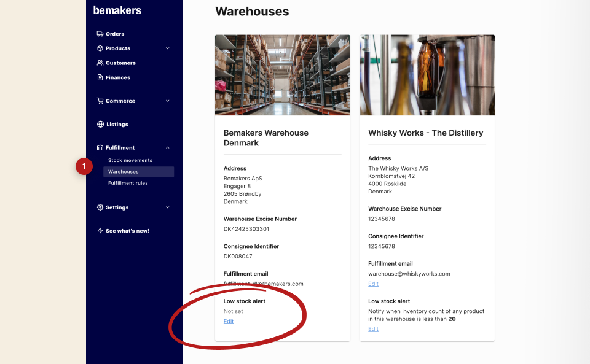Expand the Commerce chevron
Viewport: 590px width, 364px height.
(168, 101)
